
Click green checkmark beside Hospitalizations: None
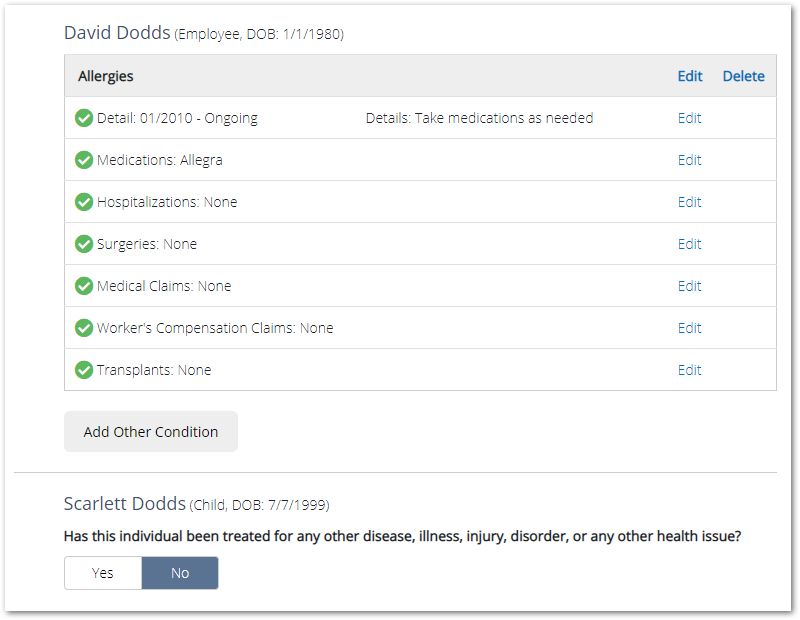pos(84,202)
